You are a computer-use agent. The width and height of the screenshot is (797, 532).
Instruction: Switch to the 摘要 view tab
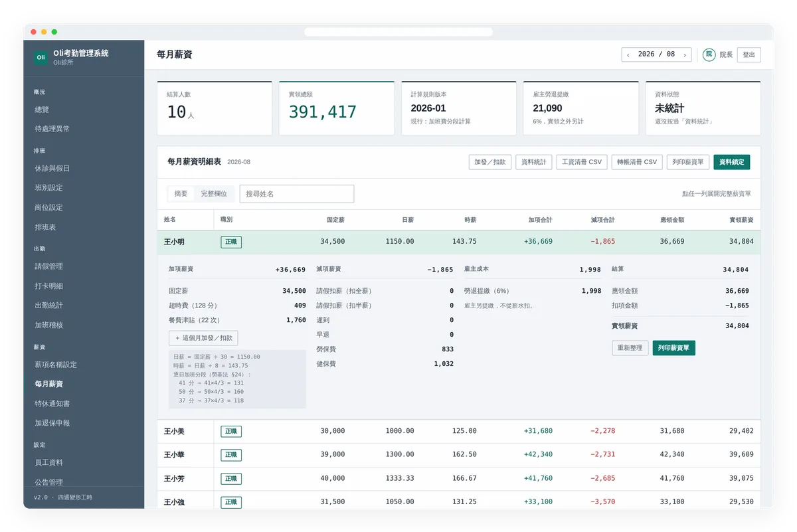pyautogui.click(x=181, y=194)
